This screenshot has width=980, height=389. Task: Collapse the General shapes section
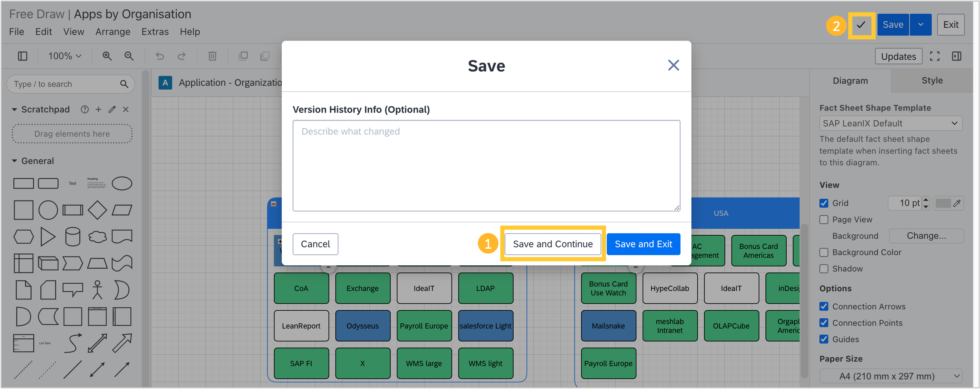[x=15, y=161]
